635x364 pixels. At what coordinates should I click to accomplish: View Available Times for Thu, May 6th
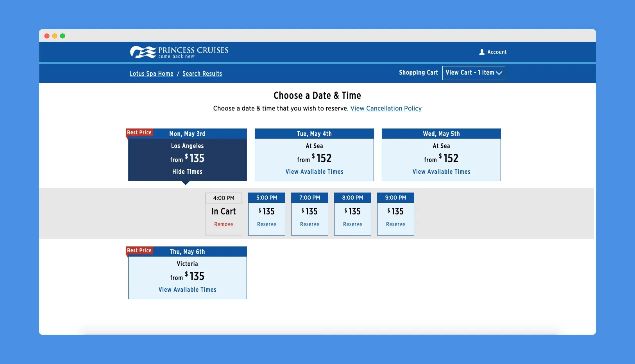coord(187,289)
